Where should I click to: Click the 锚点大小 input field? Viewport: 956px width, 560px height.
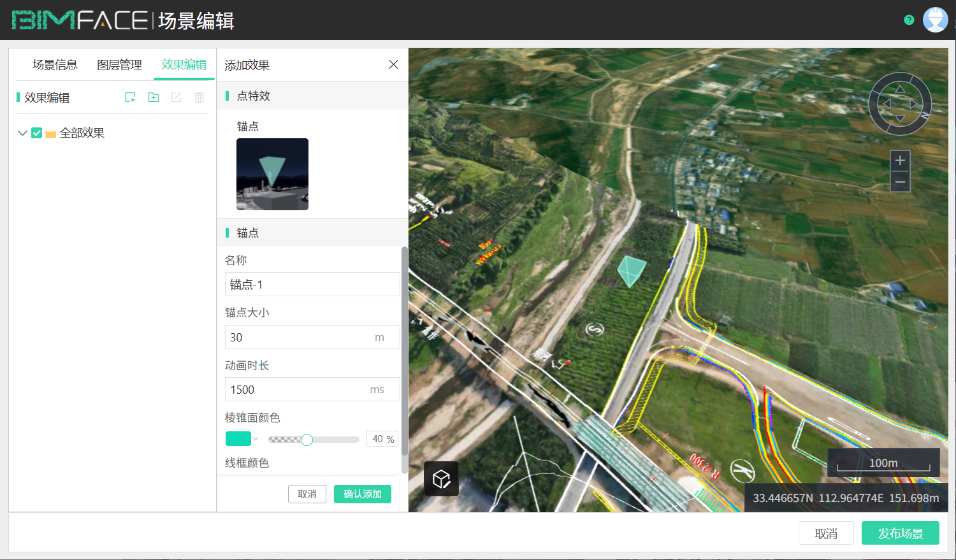300,337
